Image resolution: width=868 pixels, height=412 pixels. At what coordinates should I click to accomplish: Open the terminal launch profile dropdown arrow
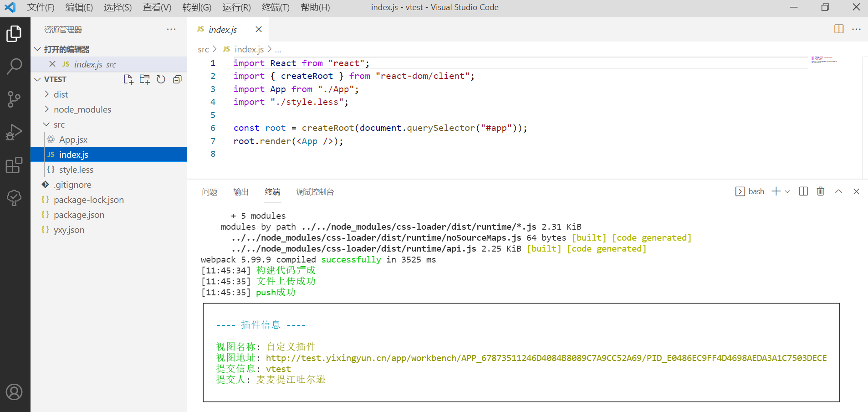coord(787,191)
